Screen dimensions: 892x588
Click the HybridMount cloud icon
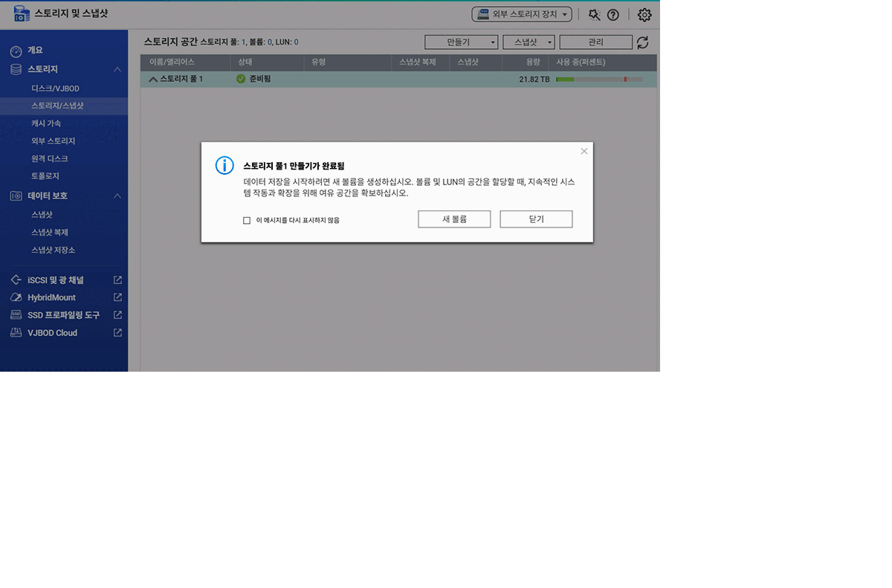point(16,297)
